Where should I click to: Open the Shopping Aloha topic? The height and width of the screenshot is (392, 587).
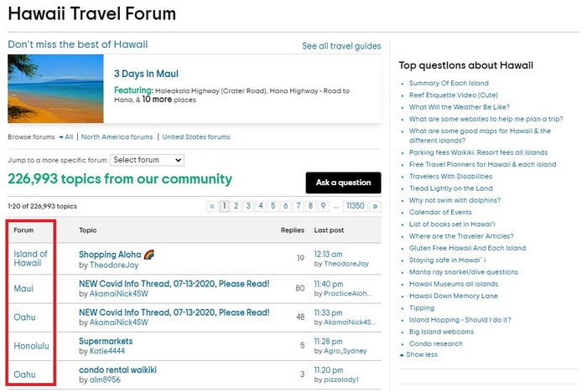pyautogui.click(x=110, y=255)
